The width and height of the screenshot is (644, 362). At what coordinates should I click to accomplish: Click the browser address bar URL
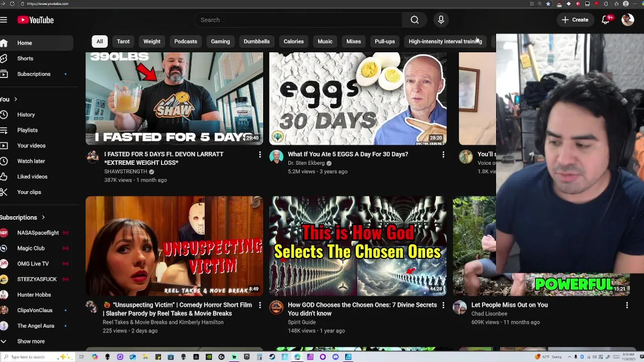point(48,4)
